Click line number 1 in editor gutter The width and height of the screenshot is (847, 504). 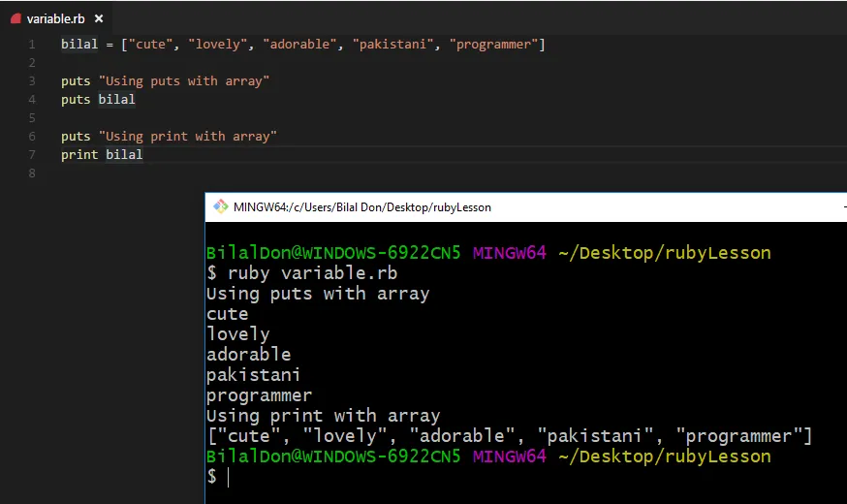[32, 45]
